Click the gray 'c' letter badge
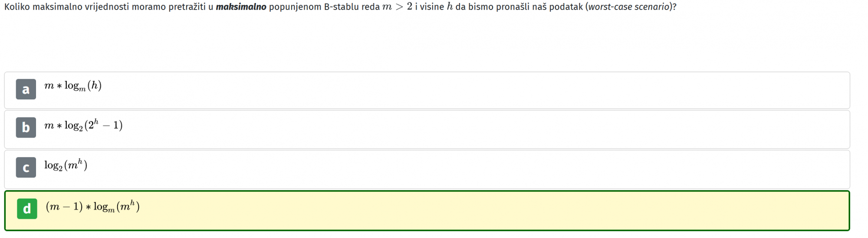868x238 pixels. [26, 168]
